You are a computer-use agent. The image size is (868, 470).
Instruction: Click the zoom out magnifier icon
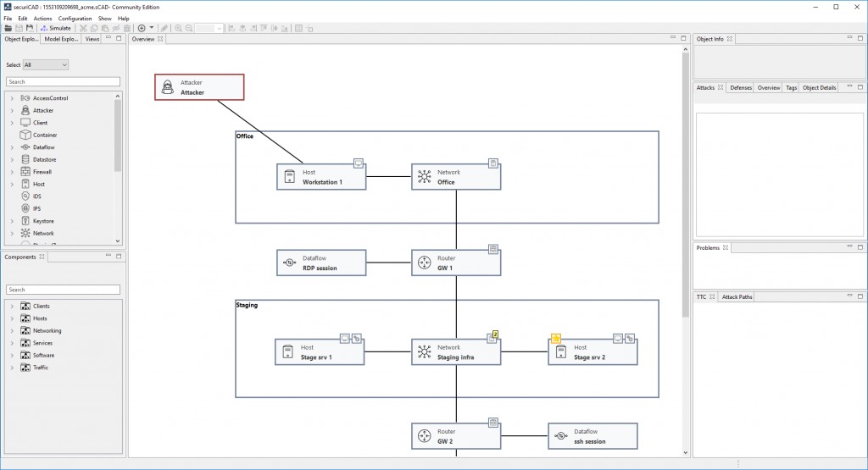(x=189, y=28)
